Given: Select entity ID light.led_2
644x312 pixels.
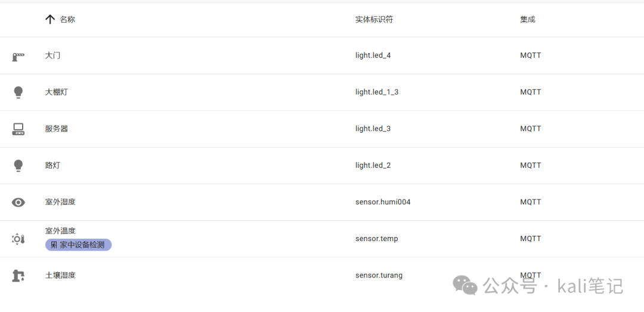Looking at the screenshot, I should (373, 165).
